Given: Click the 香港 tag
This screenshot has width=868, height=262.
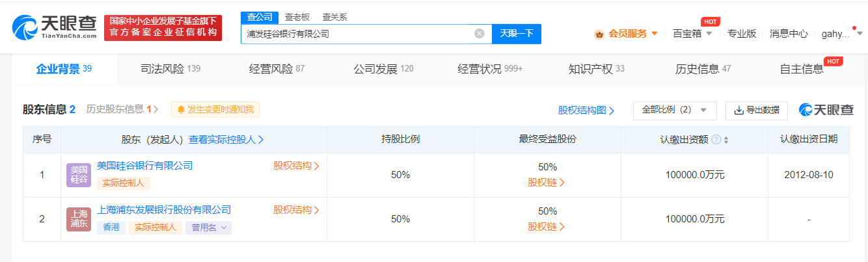Looking at the screenshot, I should [111, 228].
